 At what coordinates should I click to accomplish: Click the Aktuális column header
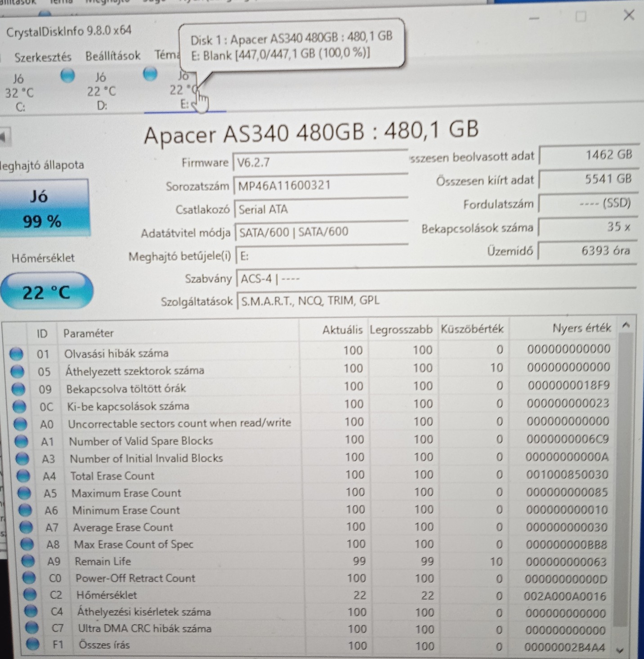(333, 330)
